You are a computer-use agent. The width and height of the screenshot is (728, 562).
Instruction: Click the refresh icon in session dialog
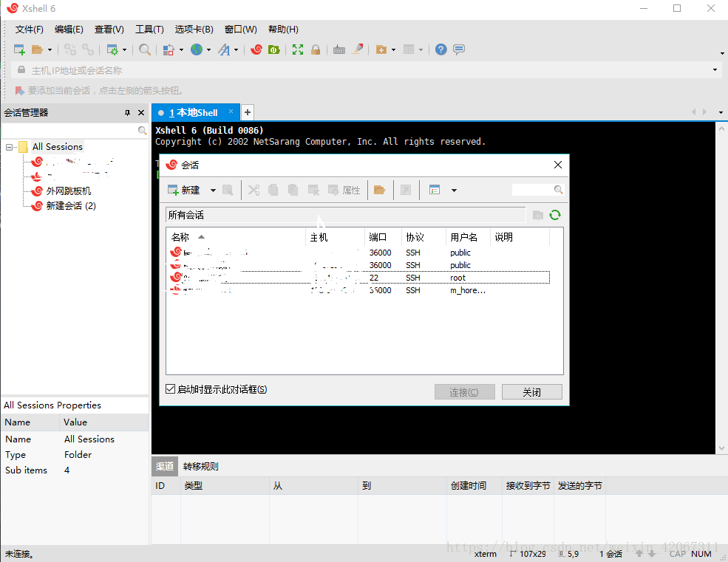point(555,215)
